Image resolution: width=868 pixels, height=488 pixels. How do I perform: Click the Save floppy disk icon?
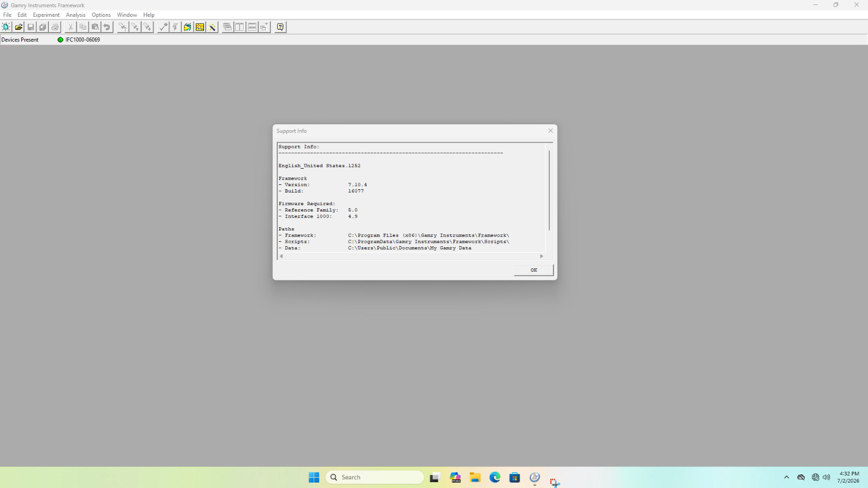click(31, 27)
